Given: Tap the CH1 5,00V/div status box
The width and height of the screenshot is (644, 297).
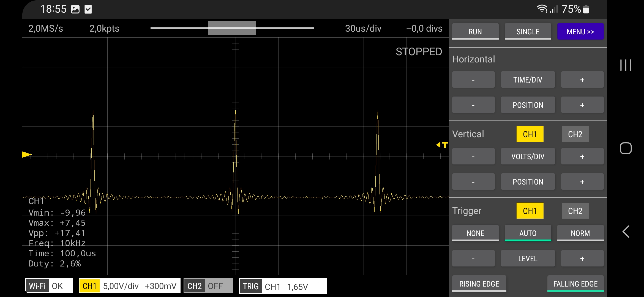Looking at the screenshot, I should [130, 286].
